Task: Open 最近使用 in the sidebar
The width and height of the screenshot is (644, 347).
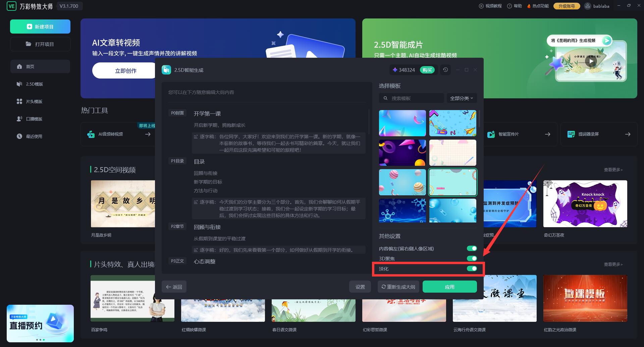Action: (34, 137)
